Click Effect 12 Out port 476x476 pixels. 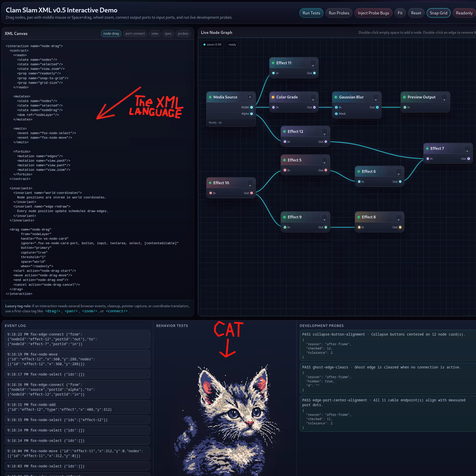click(326, 142)
